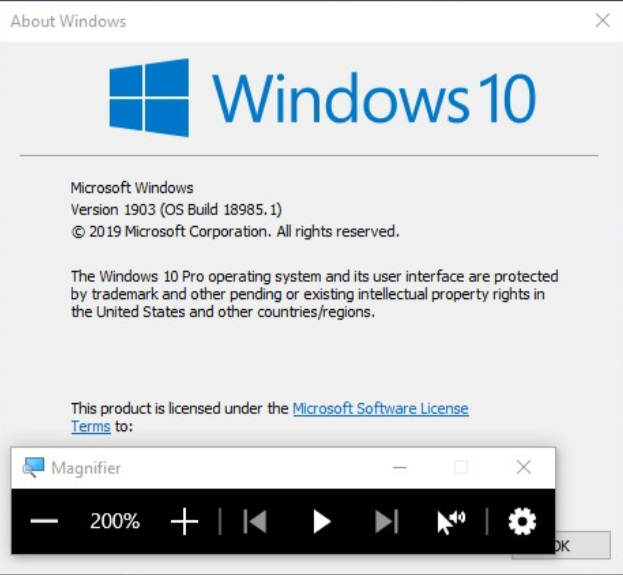Click the Magnifier app icon in title bar

point(33,467)
